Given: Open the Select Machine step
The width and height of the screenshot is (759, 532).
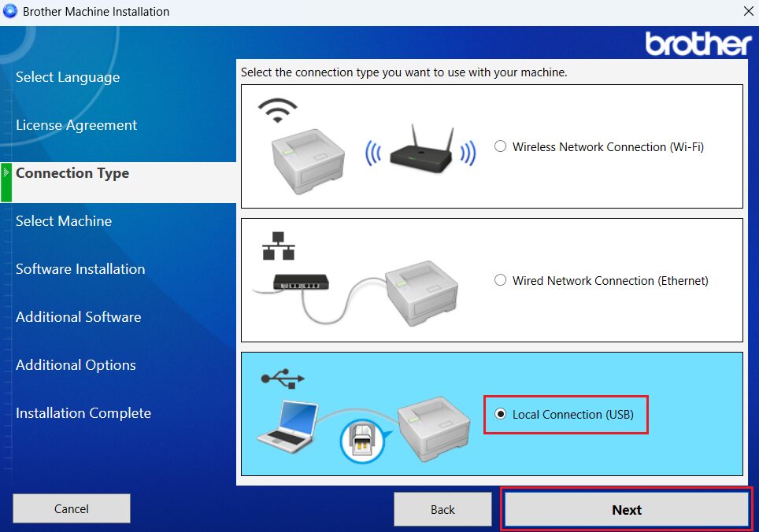Looking at the screenshot, I should pyautogui.click(x=64, y=221).
